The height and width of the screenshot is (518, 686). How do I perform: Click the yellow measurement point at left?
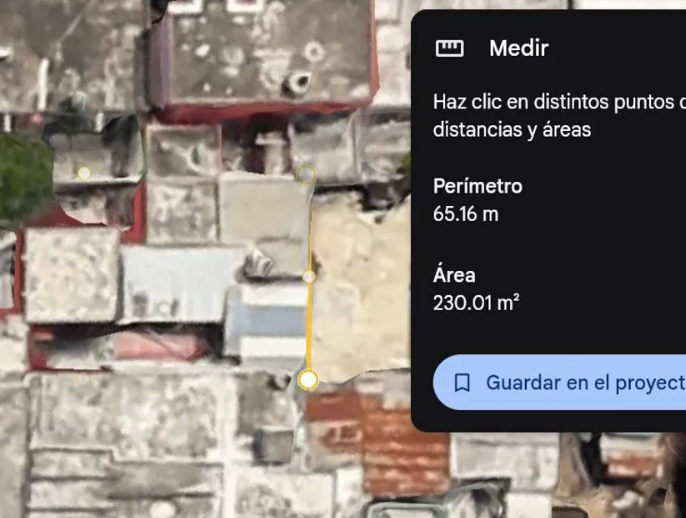(84, 173)
